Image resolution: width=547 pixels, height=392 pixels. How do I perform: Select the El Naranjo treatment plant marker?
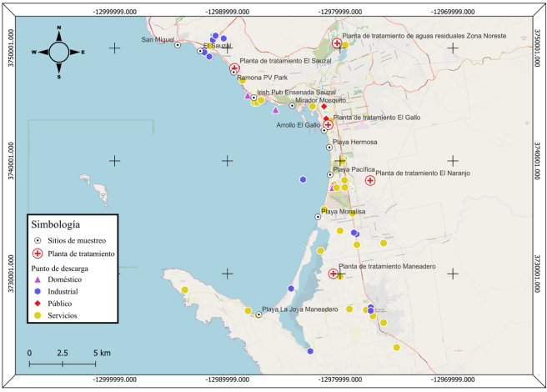click(370, 179)
